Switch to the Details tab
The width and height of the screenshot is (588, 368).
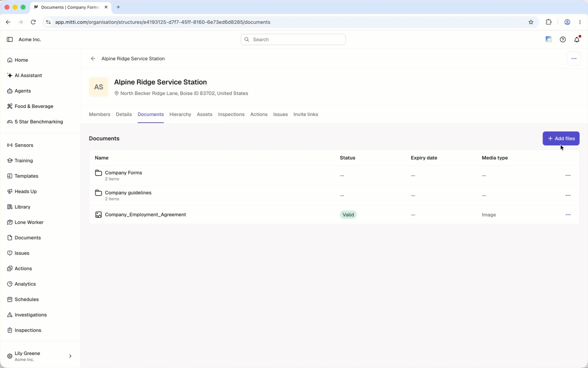(x=124, y=114)
